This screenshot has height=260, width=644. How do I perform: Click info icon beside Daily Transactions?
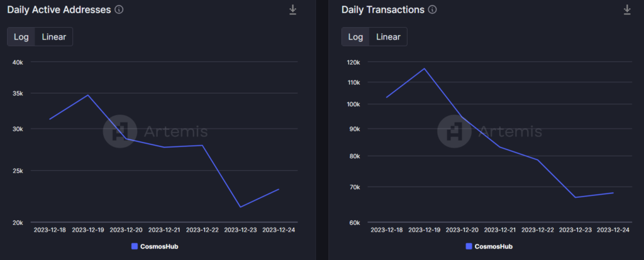pos(432,10)
